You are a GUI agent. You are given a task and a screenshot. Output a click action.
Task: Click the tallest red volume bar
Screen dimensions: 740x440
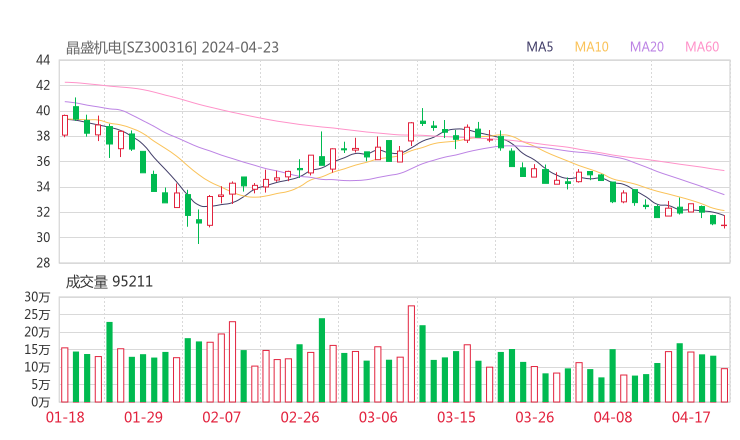[412, 354]
